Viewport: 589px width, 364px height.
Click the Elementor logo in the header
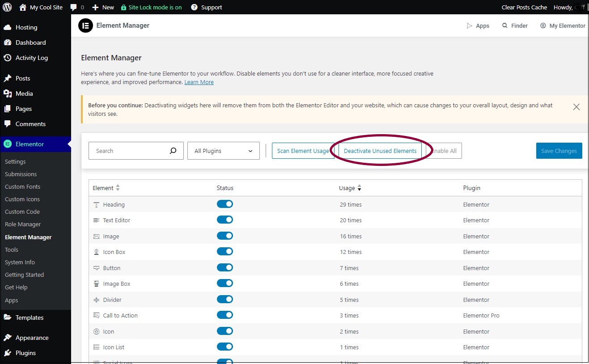tap(85, 25)
